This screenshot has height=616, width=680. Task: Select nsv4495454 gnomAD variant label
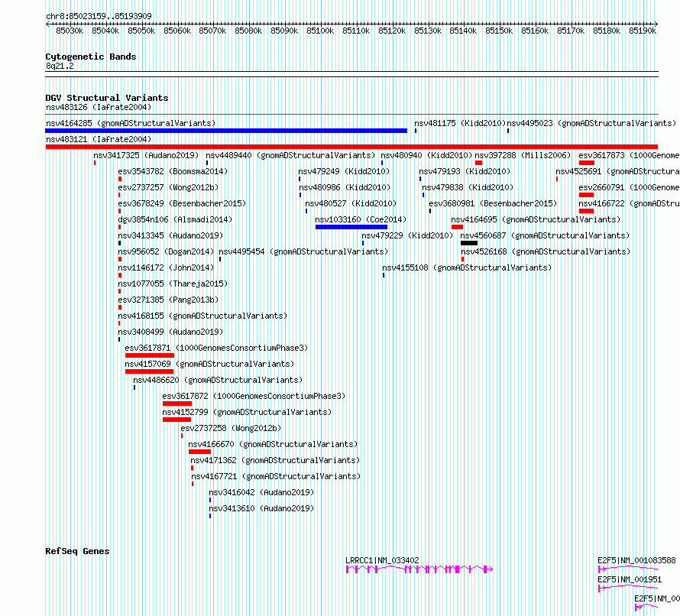pyautogui.click(x=303, y=251)
